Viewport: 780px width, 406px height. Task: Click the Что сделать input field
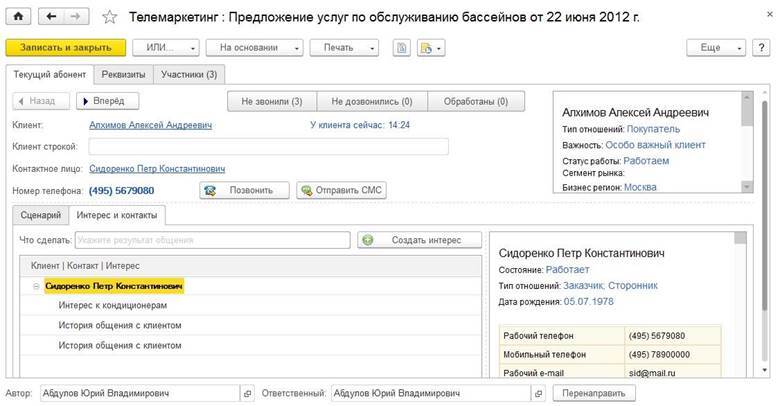pos(212,240)
